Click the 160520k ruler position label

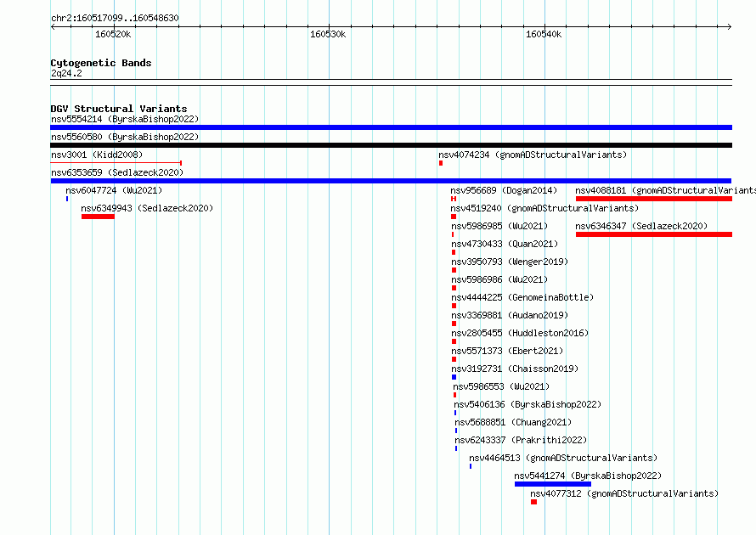point(113,34)
